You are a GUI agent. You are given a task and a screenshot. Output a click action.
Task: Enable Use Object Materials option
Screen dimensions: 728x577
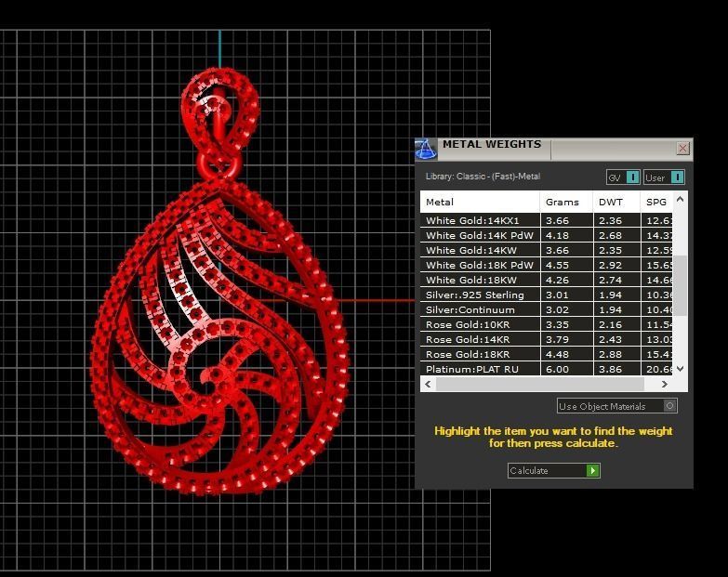pyautogui.click(x=617, y=406)
